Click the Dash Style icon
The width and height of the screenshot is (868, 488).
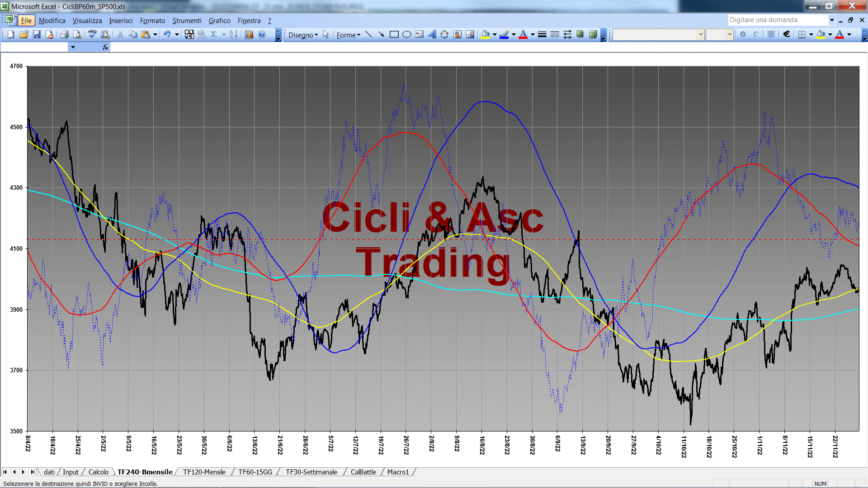point(555,34)
